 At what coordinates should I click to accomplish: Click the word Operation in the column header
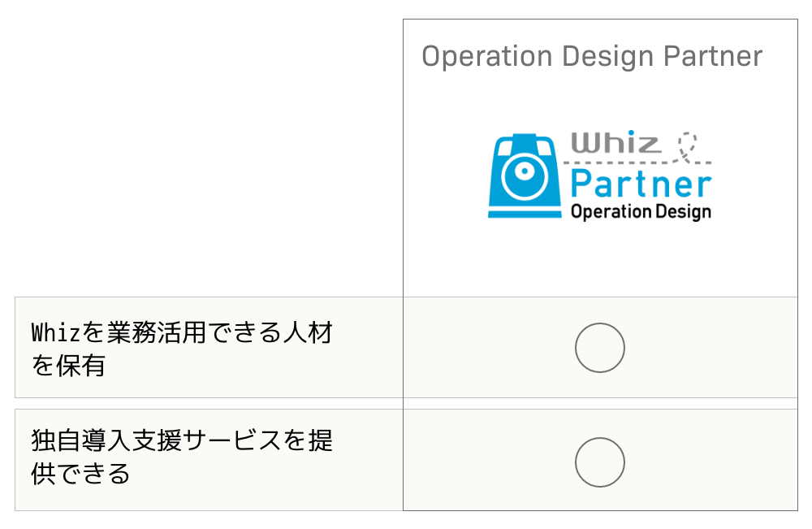tap(487, 56)
